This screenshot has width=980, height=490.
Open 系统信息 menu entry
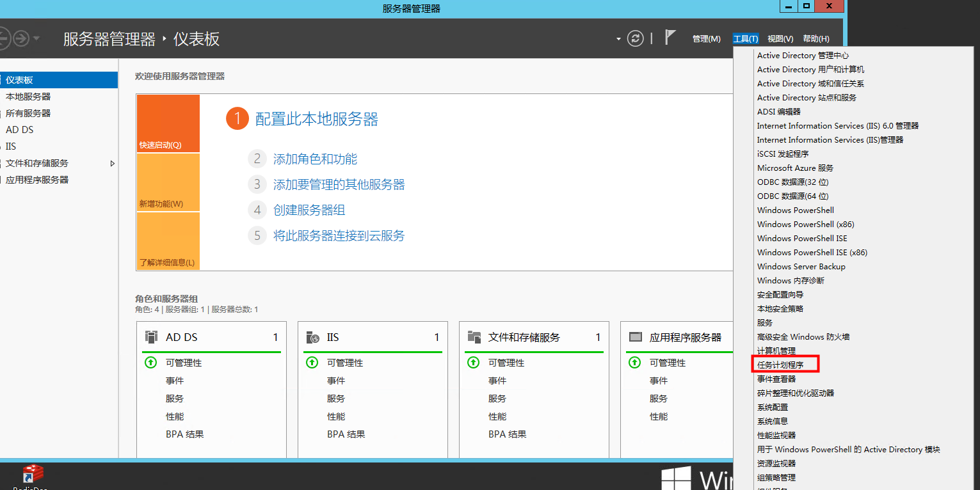click(x=773, y=422)
